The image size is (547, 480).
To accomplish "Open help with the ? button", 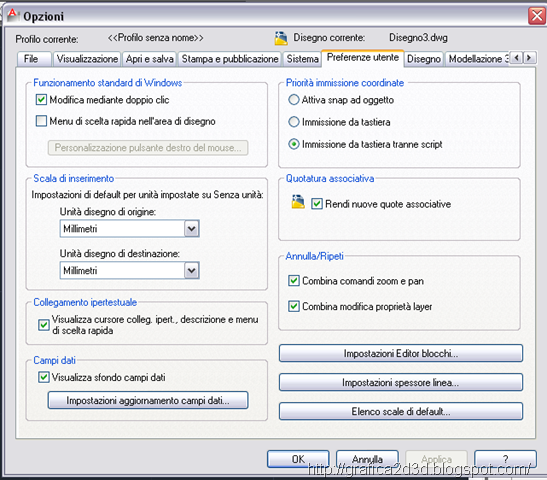I will coord(505,459).
